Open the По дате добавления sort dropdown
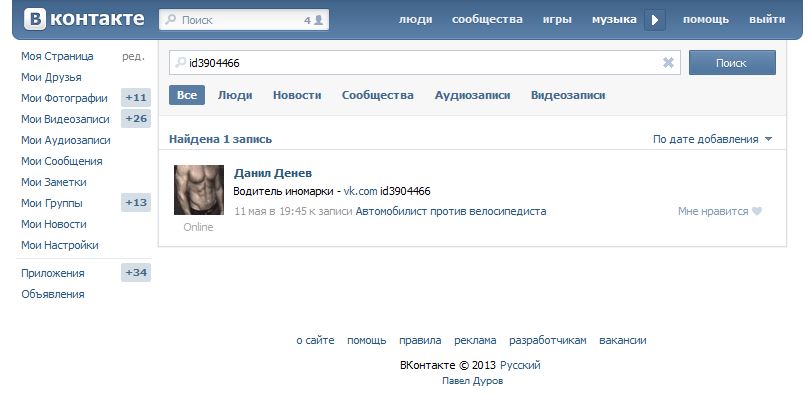Image resolution: width=808 pixels, height=415 pixels. pyautogui.click(x=712, y=139)
